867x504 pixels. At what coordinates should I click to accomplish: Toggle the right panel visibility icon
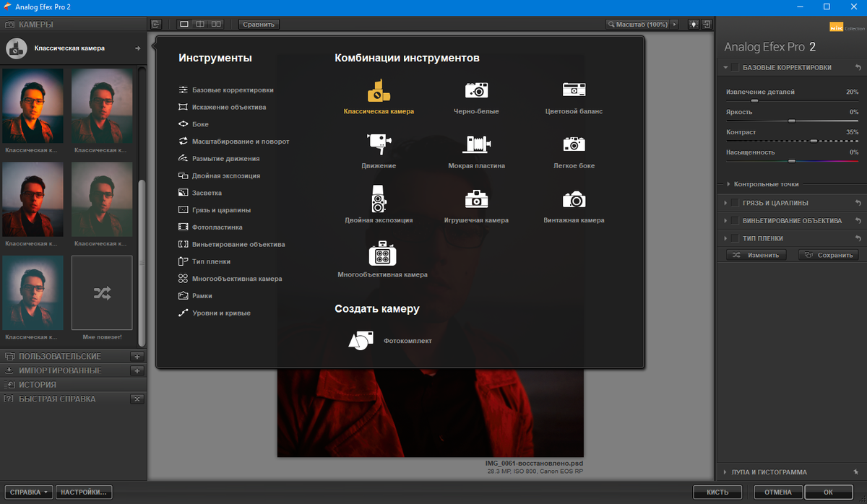(x=706, y=25)
